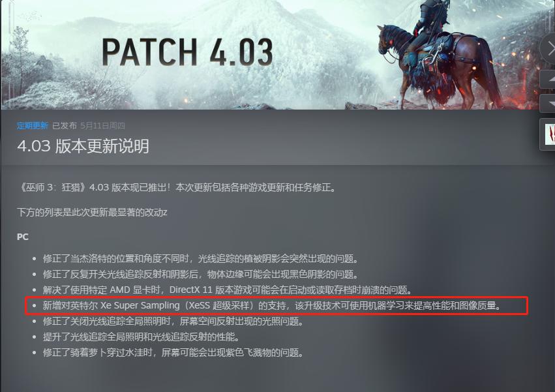Click the 《巫师 3：狂猎》 intro paragraph

(x=177, y=187)
